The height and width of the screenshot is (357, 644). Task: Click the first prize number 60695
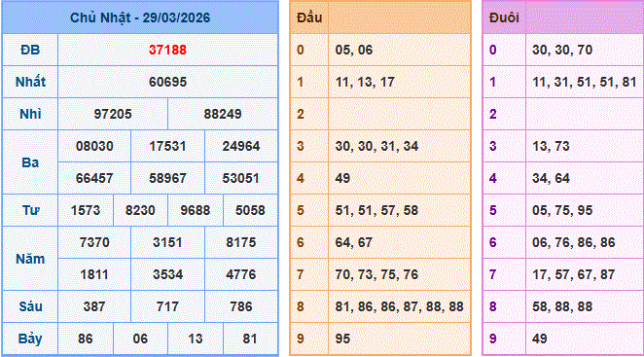coord(167,82)
